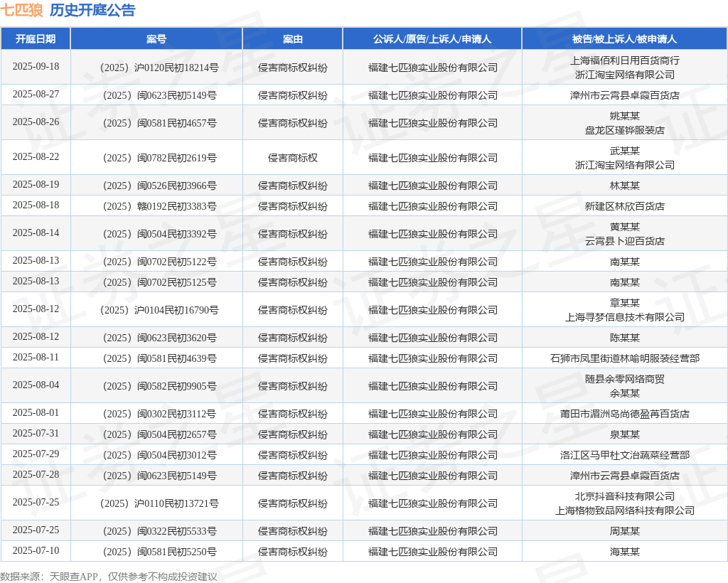728x583 pixels.
Task: Select the date 2025-08-14
Action: (36, 232)
